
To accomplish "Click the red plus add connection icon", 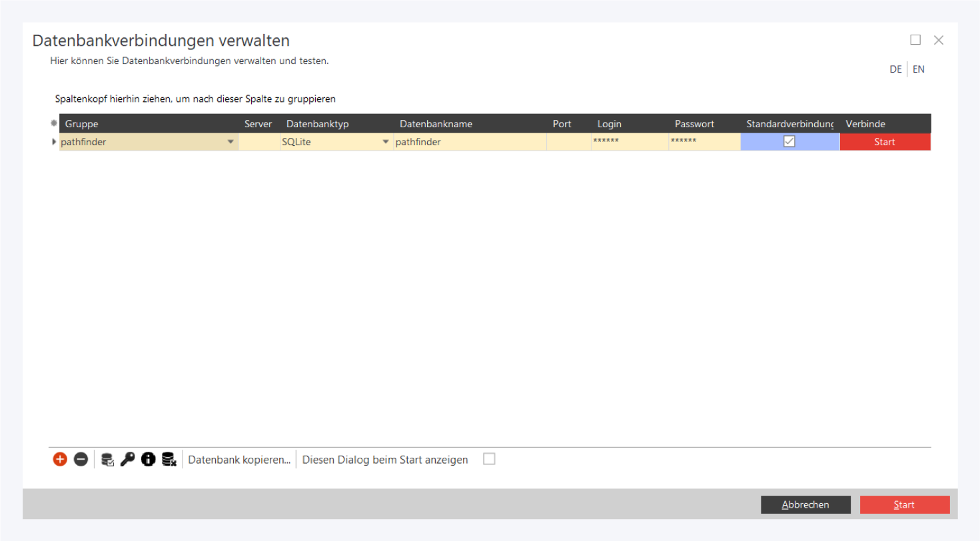I will [x=60, y=459].
